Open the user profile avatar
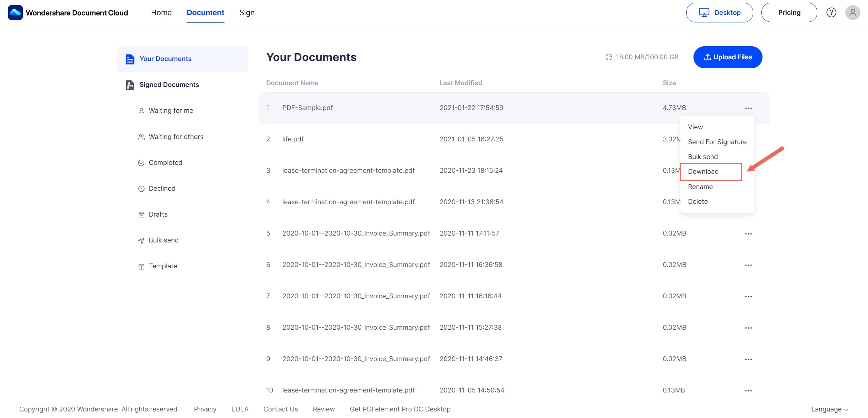868x418 pixels. 852,12
